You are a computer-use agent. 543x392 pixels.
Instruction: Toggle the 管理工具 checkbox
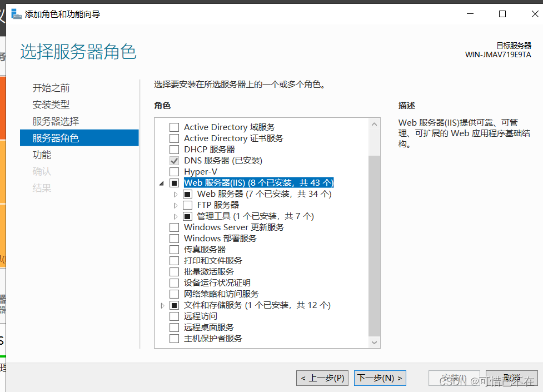(187, 216)
